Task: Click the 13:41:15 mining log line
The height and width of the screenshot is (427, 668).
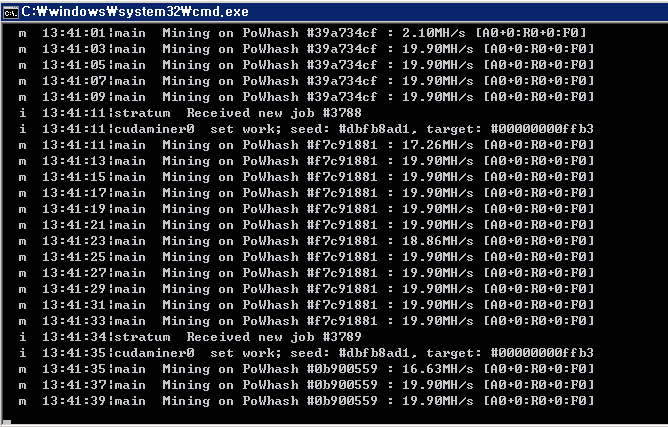Action: coord(306,177)
